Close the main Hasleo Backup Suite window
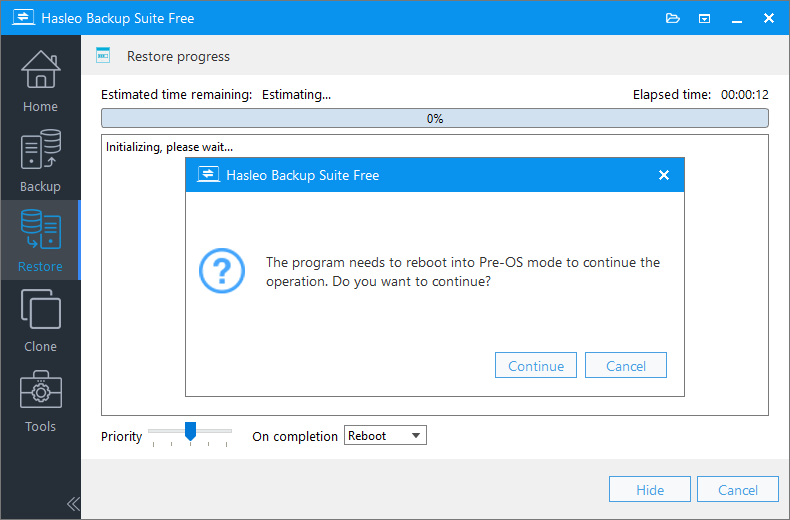Screen dimensions: 790x520 point(769,18)
